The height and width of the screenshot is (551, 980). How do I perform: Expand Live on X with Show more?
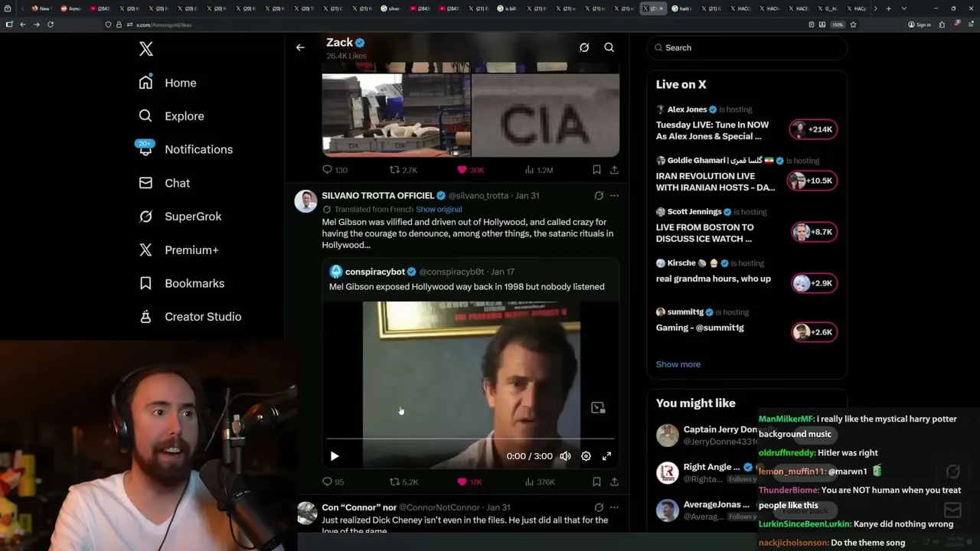click(x=678, y=364)
